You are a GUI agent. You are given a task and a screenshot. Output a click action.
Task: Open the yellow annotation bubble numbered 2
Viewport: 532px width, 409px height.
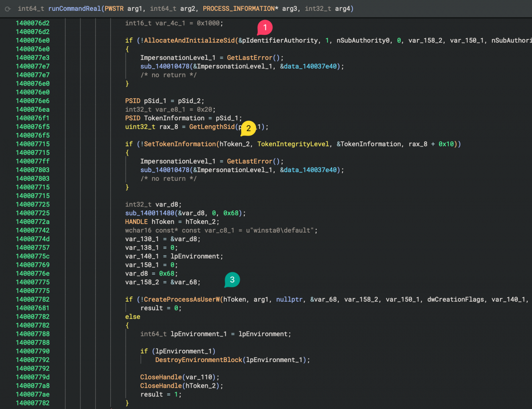coord(248,128)
